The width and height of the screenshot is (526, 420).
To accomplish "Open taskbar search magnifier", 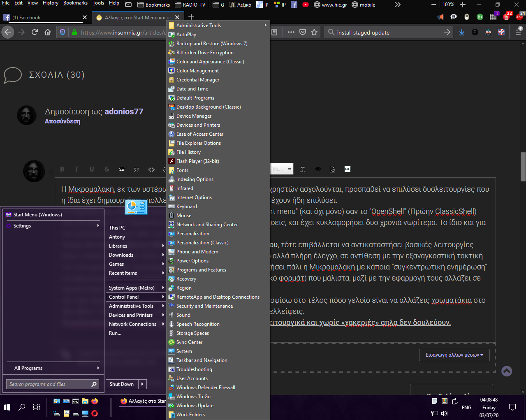I will 22,407.
